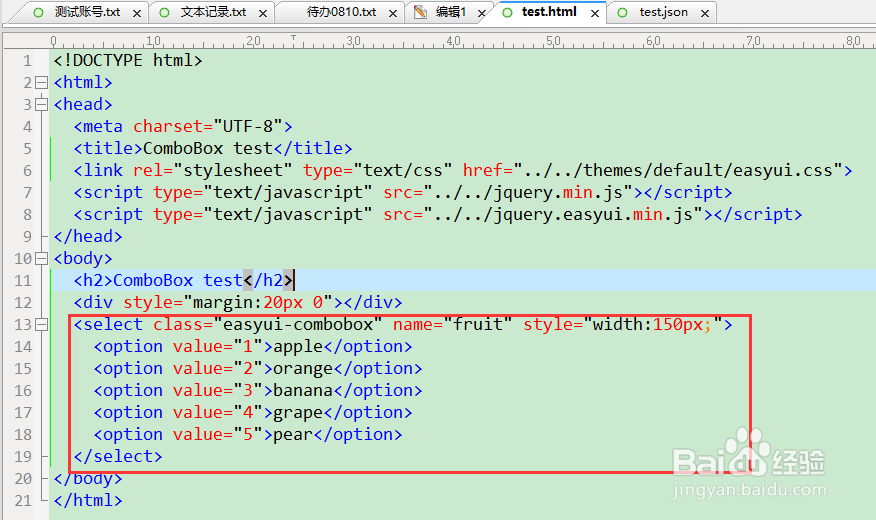The width and height of the screenshot is (876, 520).
Task: Click the h2 ComboBox test heading line
Action: pyautogui.click(x=183, y=280)
